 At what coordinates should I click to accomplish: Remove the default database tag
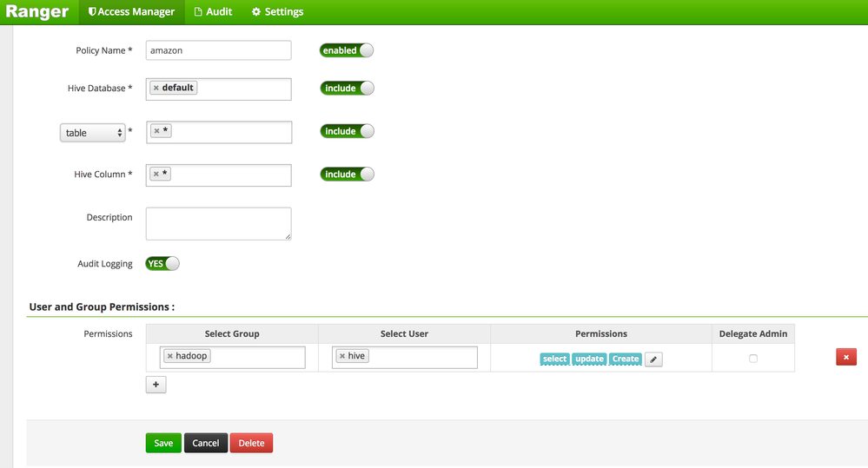point(156,88)
